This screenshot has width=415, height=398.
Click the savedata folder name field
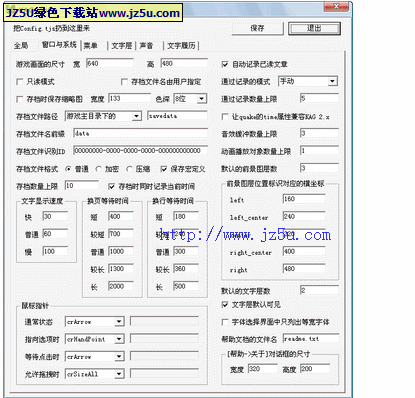pyautogui.click(x=177, y=116)
